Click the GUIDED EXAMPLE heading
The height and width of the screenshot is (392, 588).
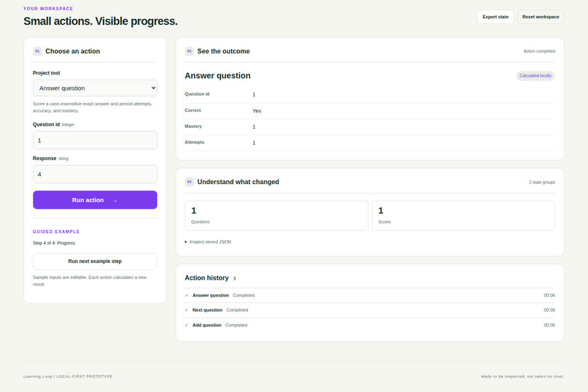pyautogui.click(x=56, y=231)
